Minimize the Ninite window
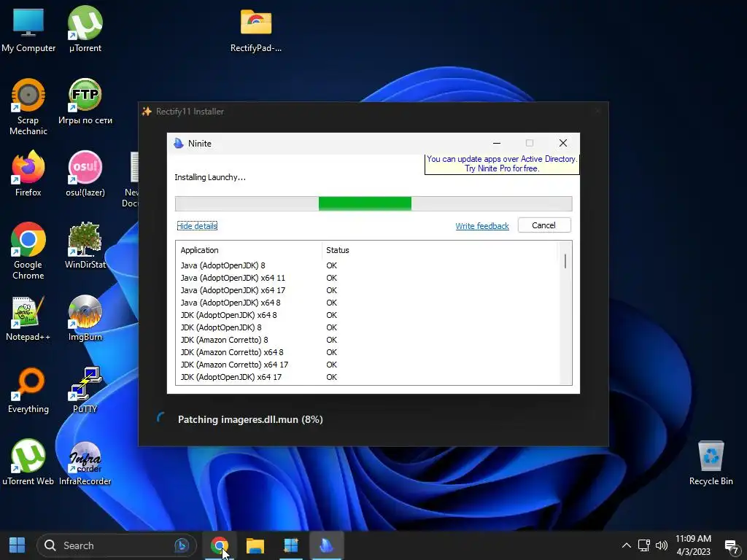The image size is (747, 560). click(496, 143)
